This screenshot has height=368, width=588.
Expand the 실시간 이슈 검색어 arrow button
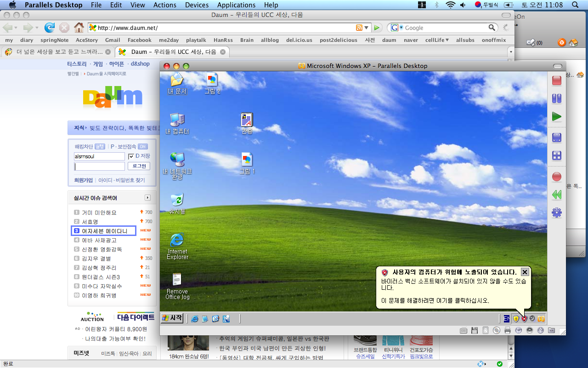point(148,198)
